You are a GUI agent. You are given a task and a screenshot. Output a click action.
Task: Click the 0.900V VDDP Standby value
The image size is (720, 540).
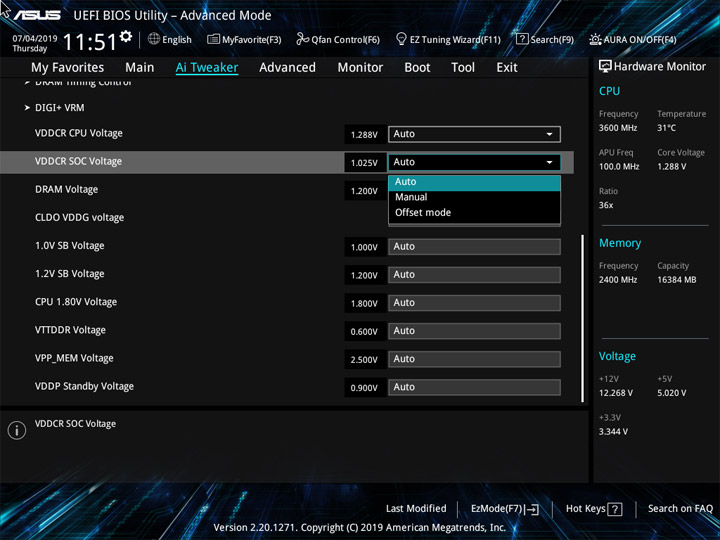(365, 388)
